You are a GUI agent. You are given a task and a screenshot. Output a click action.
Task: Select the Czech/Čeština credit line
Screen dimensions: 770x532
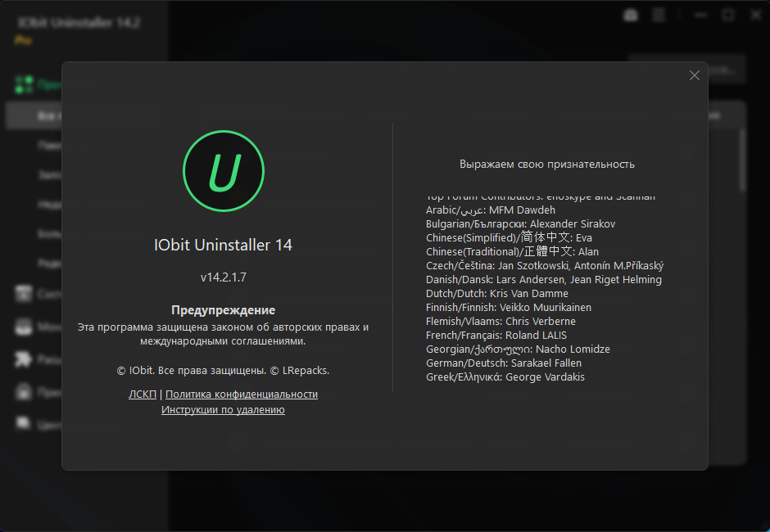click(545, 266)
